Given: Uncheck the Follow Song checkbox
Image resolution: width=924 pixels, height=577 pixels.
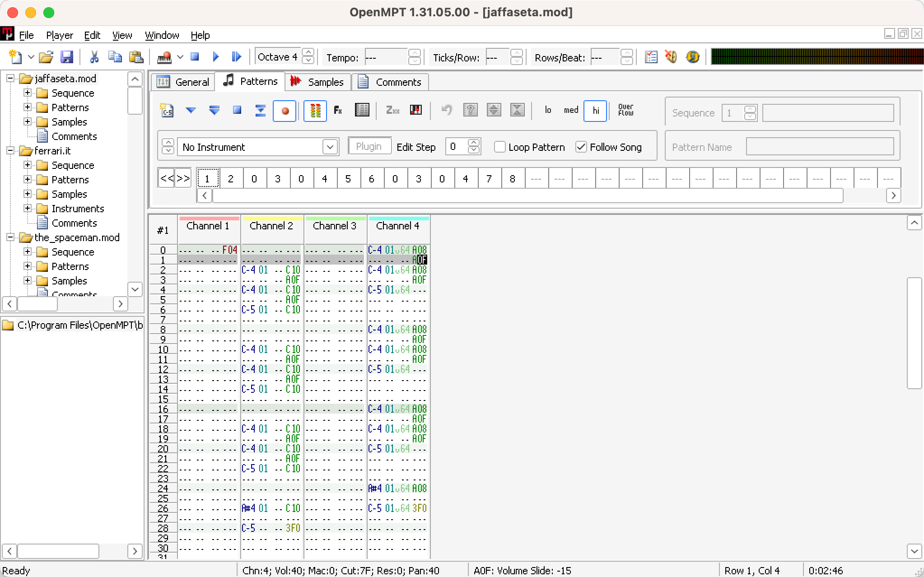Looking at the screenshot, I should click(581, 147).
